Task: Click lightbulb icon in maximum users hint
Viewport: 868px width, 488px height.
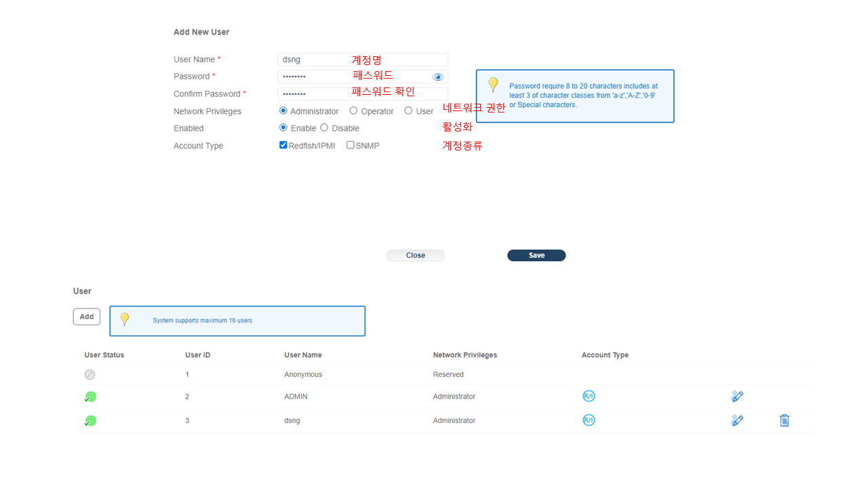Action: point(124,319)
